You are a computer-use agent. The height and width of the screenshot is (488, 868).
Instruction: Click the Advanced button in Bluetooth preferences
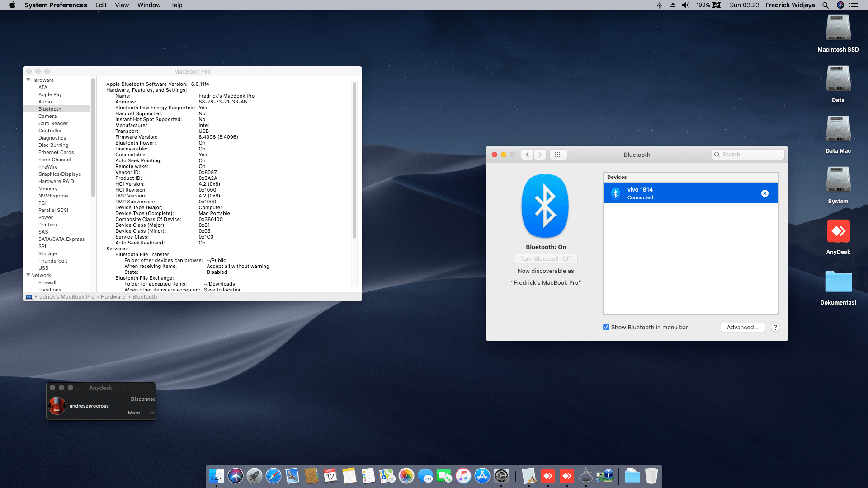pos(743,327)
